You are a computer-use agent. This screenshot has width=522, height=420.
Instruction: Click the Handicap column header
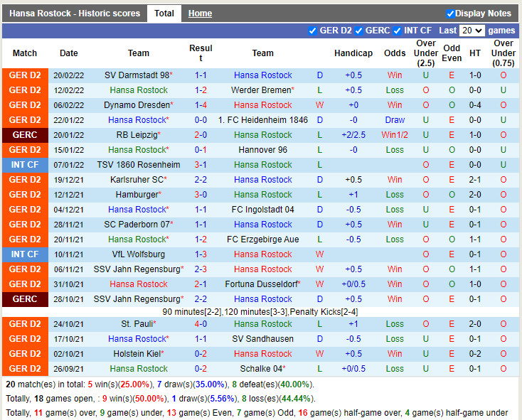point(353,53)
